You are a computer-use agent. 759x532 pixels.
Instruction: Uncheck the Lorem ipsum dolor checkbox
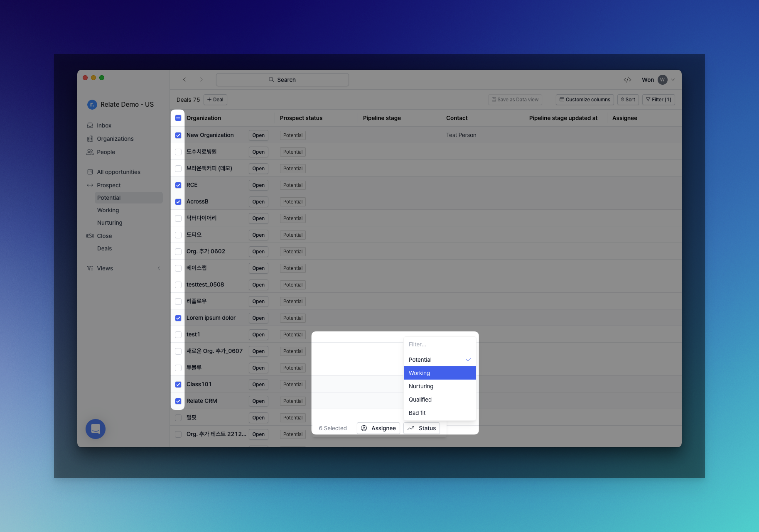click(x=178, y=318)
